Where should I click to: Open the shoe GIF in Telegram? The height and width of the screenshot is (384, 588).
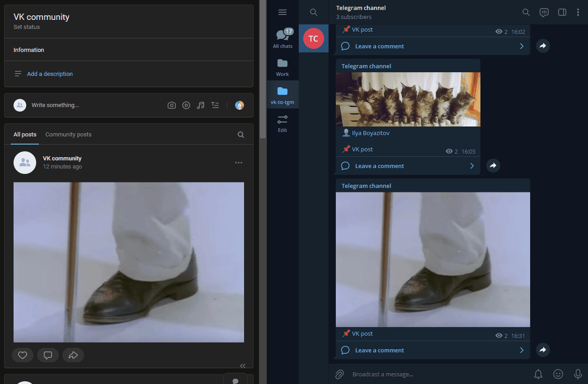click(433, 260)
